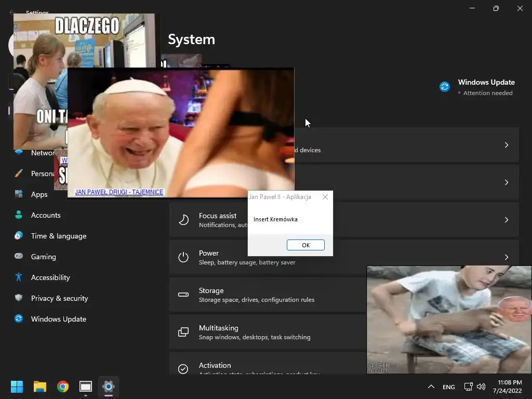The width and height of the screenshot is (532, 399).
Task: Click the Accessibility figure icon
Action: click(x=19, y=277)
